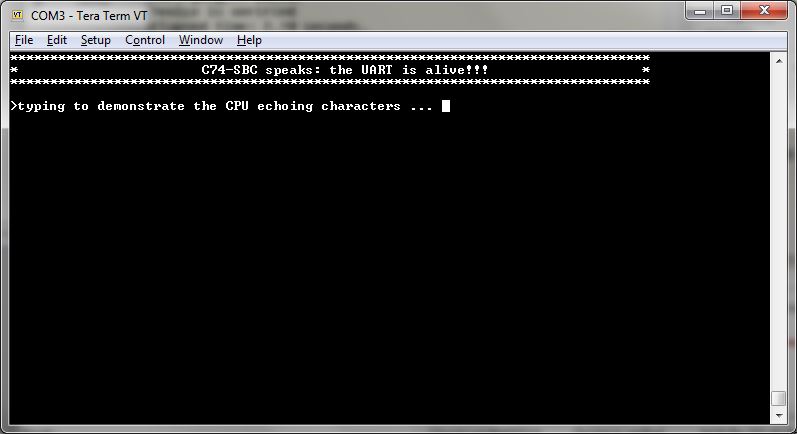Click the vertical scrollbar track above the thumb
Screen dimensions: 797x434
(x=779, y=229)
